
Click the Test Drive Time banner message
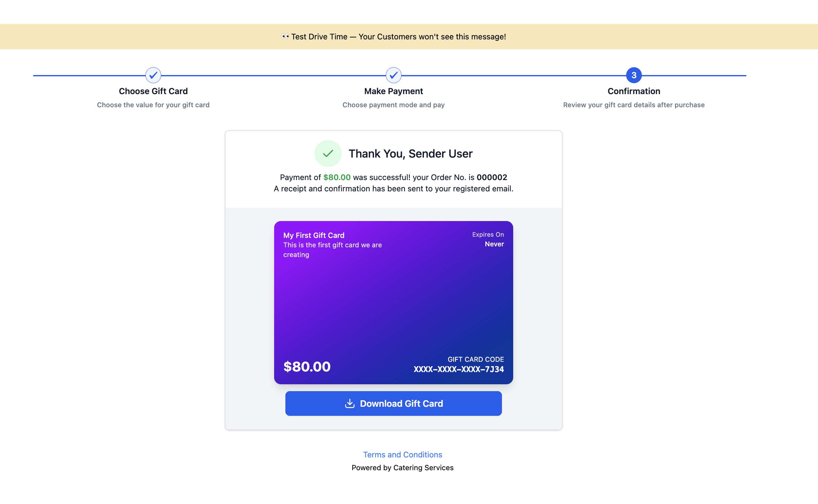coord(394,36)
